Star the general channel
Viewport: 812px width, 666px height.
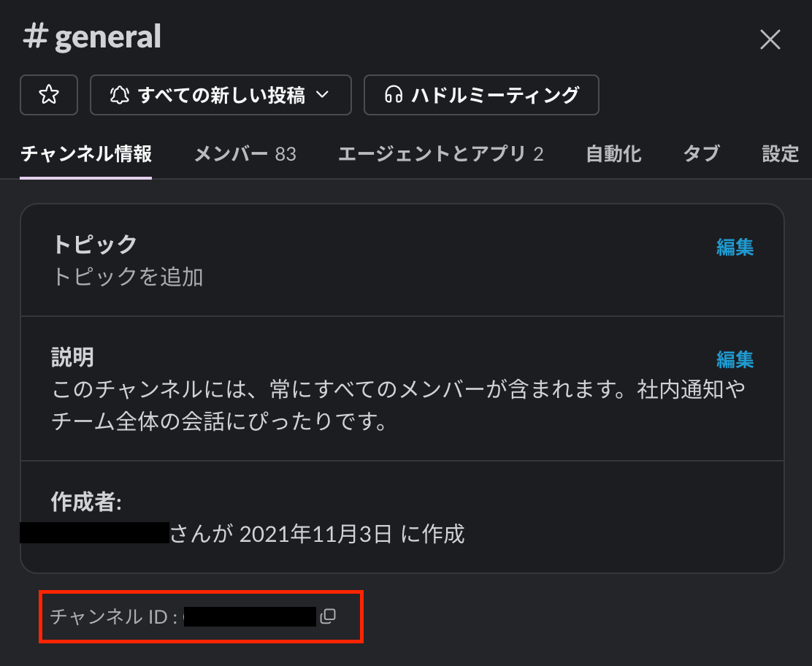pos(49,95)
